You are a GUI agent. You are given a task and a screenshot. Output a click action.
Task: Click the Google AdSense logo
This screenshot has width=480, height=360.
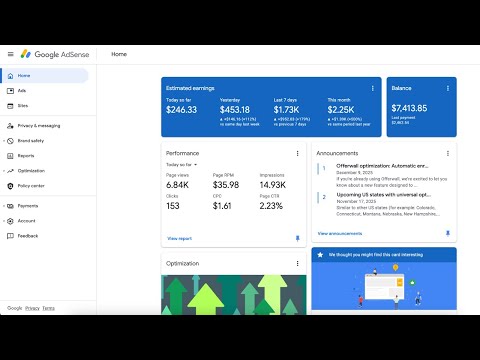pos(55,54)
